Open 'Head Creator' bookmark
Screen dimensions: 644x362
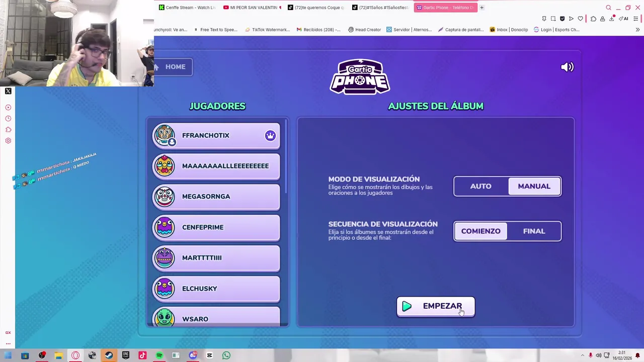coord(364,30)
